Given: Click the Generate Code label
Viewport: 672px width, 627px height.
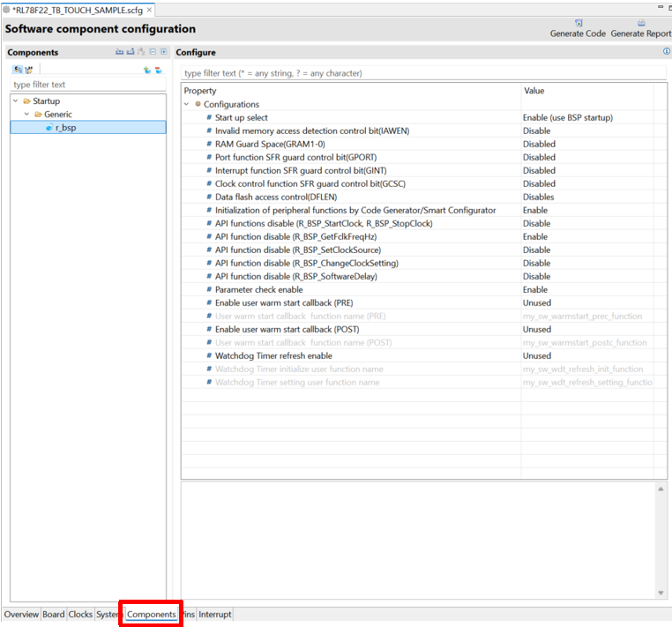Looking at the screenshot, I should coord(578,34).
